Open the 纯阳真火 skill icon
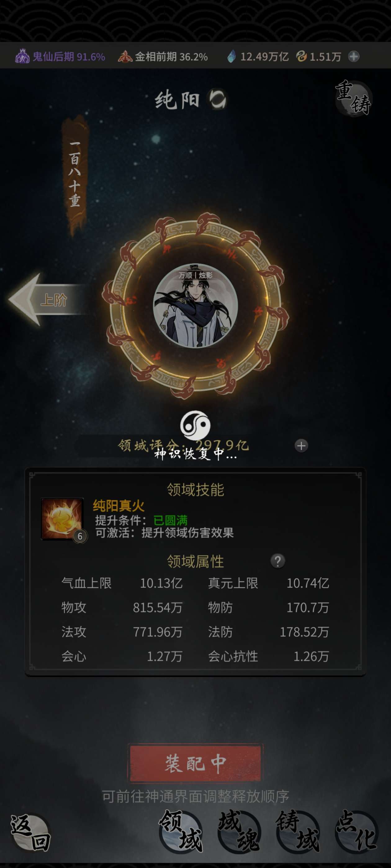The width and height of the screenshot is (391, 868). pyautogui.click(x=62, y=519)
